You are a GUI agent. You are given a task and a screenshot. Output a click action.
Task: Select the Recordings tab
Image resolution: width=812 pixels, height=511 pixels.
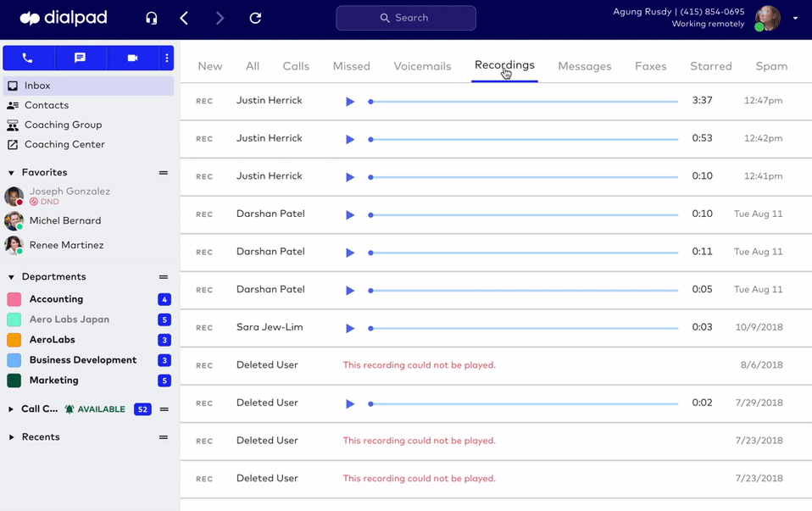click(x=504, y=66)
